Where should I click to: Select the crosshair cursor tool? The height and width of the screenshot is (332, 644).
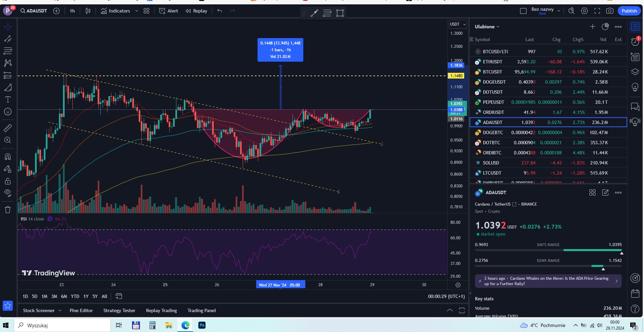click(x=8, y=27)
